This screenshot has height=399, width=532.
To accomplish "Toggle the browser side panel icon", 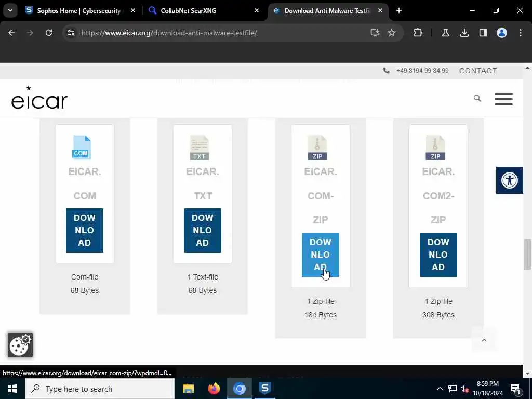I will click(x=483, y=33).
